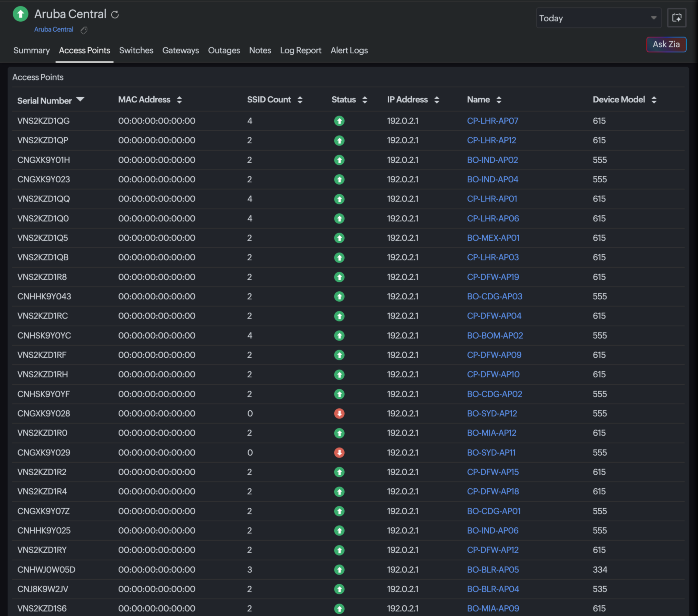Click red down status icon for BO-SYD-AP12
This screenshot has height=616, width=698.
click(x=339, y=414)
